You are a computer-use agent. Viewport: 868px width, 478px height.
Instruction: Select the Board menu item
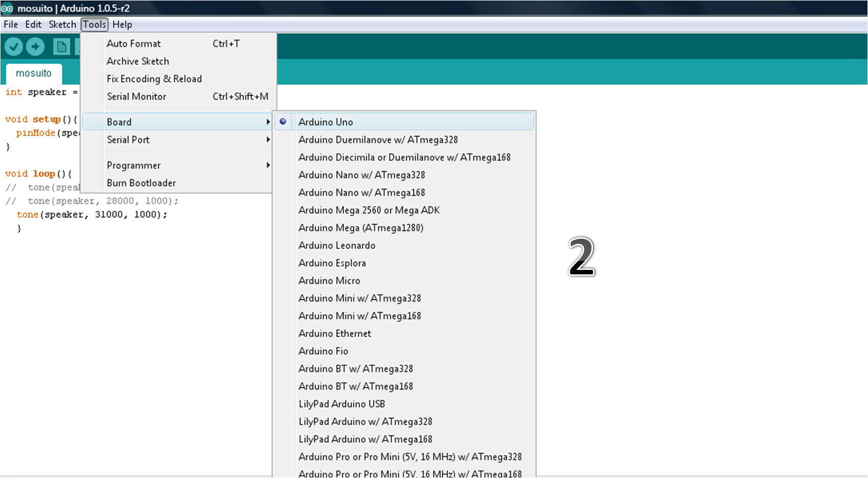click(177, 122)
